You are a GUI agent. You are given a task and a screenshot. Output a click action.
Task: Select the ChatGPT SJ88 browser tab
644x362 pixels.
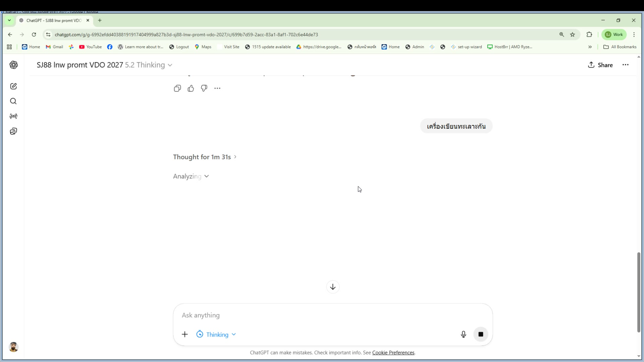pos(54,20)
